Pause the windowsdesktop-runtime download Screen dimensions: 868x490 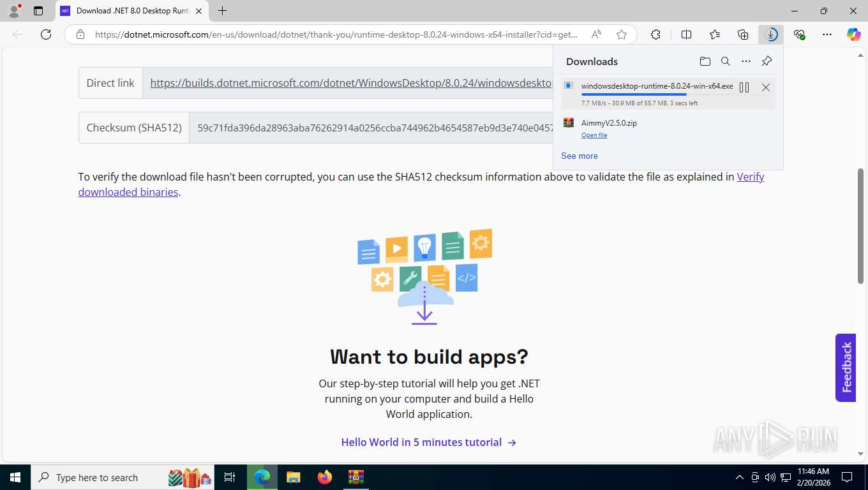[x=744, y=87]
